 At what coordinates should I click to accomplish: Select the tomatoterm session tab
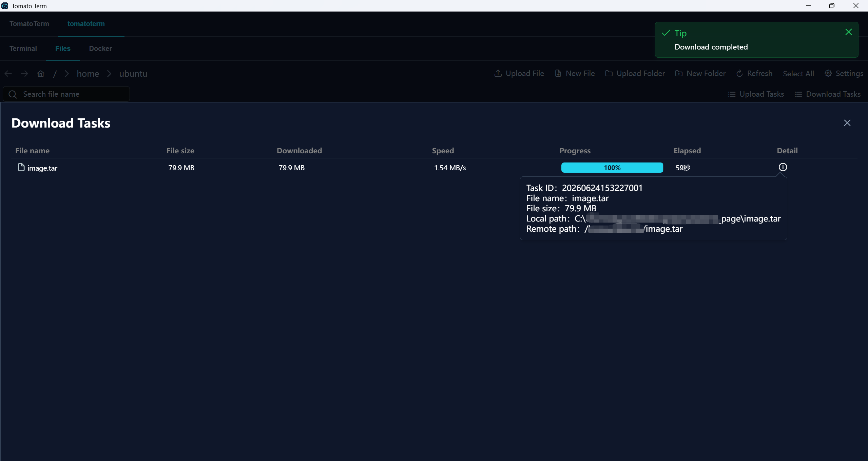coord(86,24)
